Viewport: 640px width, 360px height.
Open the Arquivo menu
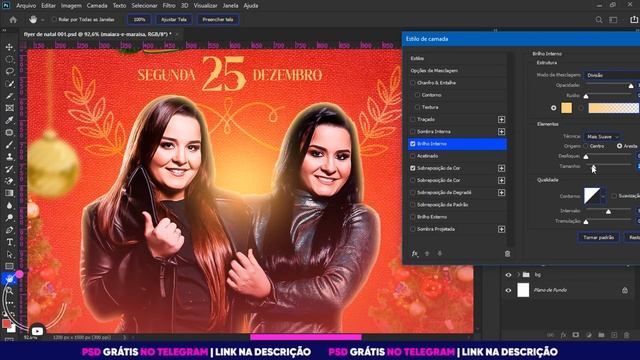point(26,6)
